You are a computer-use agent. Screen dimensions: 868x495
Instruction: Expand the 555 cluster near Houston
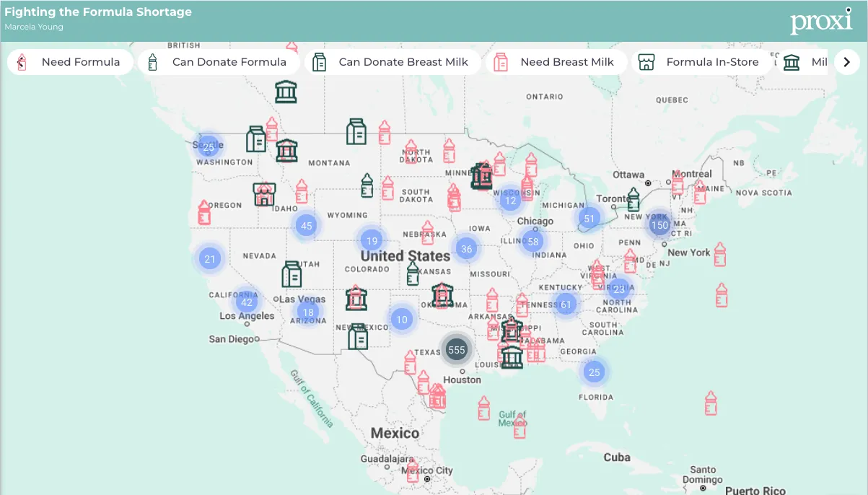[x=456, y=349]
